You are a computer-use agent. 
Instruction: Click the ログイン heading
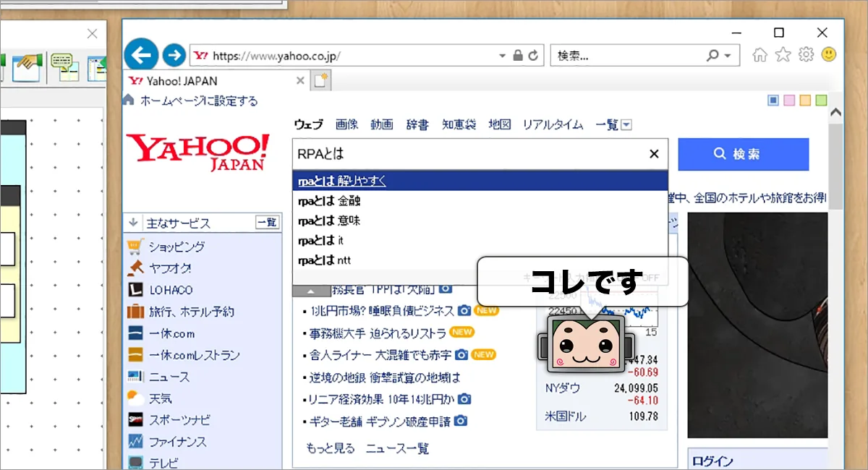tap(712, 461)
